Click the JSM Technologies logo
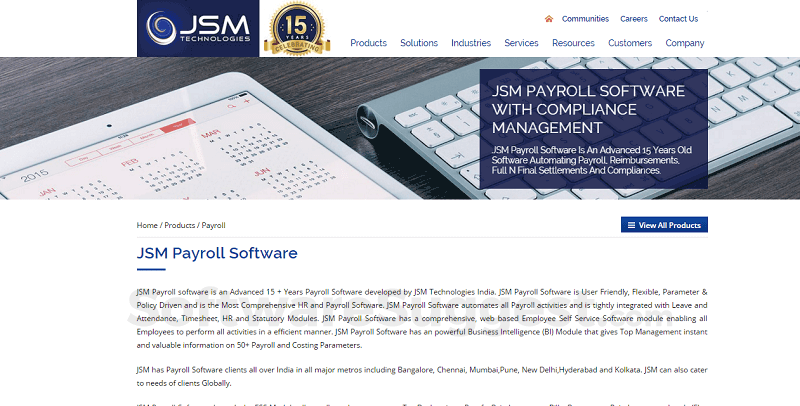The height and width of the screenshot is (406, 800). coord(198,28)
